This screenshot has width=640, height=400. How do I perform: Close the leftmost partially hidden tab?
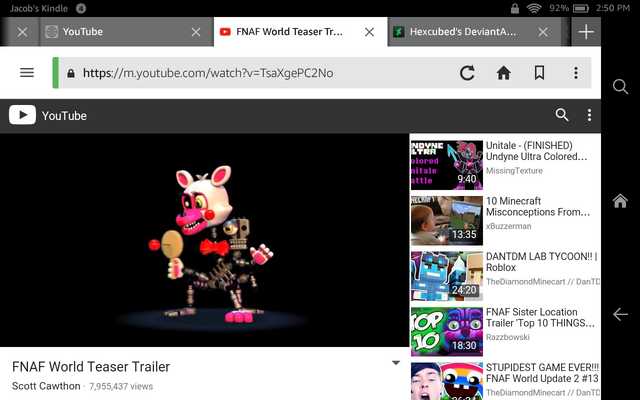coord(22,32)
